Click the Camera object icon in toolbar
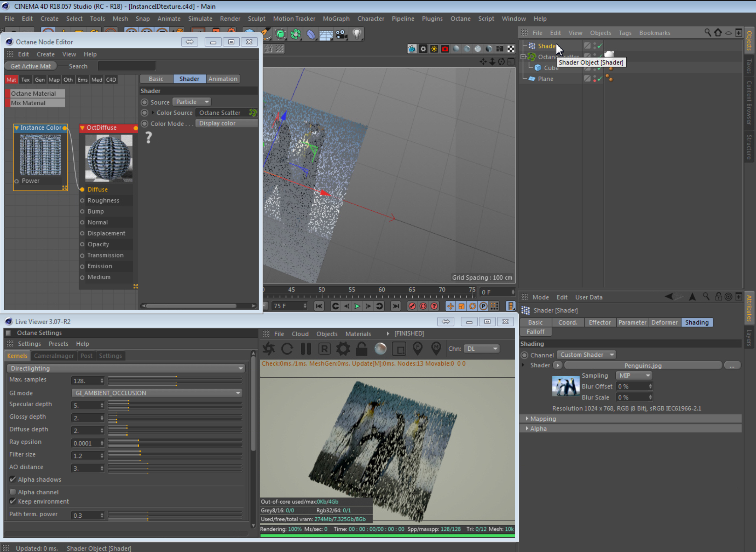 click(341, 34)
